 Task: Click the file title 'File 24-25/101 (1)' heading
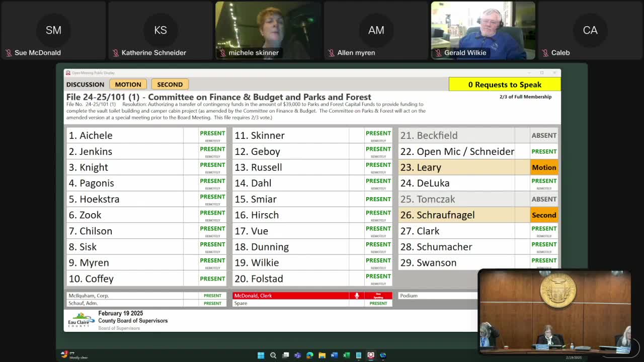coord(219,97)
